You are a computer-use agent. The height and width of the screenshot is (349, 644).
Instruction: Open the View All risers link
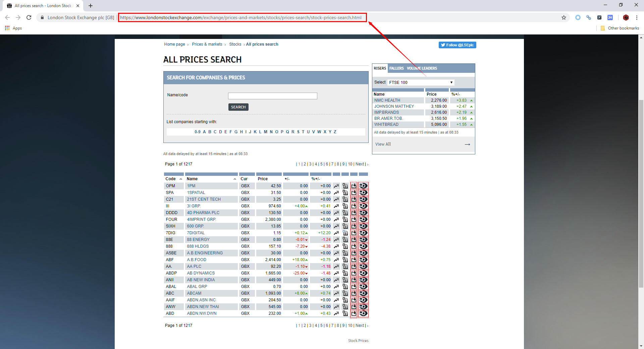tap(383, 144)
